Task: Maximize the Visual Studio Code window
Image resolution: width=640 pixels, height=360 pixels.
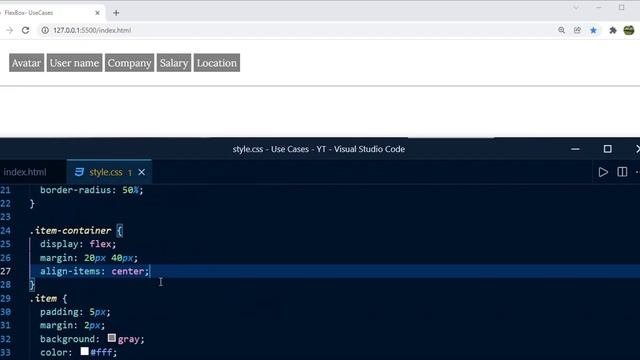Action: pyautogui.click(x=607, y=149)
